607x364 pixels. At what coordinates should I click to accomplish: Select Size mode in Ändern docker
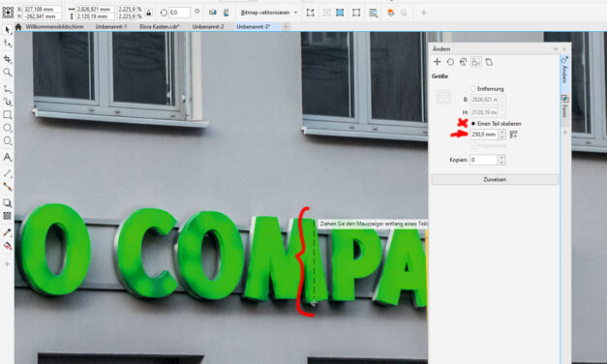coord(476,62)
